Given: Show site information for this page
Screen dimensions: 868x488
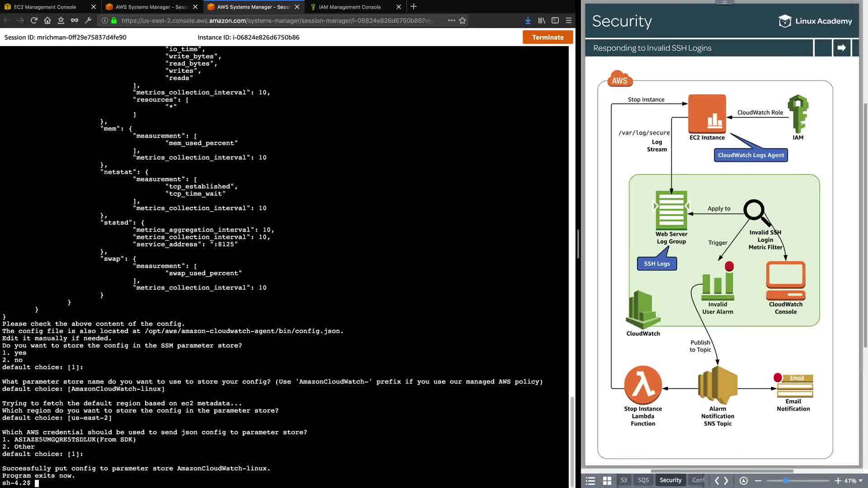Looking at the screenshot, I should coord(104,20).
